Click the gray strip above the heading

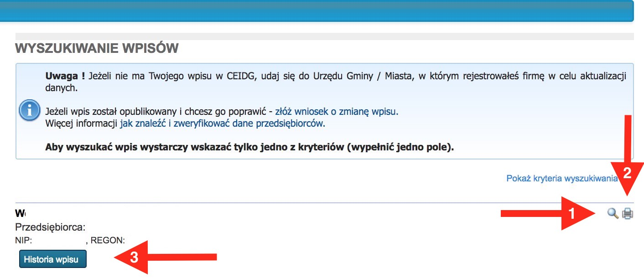(324, 36)
